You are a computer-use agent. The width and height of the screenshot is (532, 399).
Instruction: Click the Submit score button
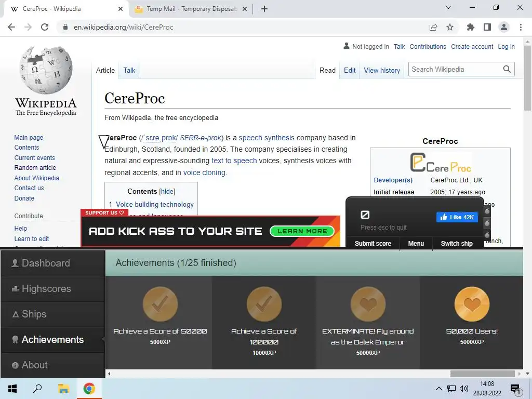coord(373,243)
